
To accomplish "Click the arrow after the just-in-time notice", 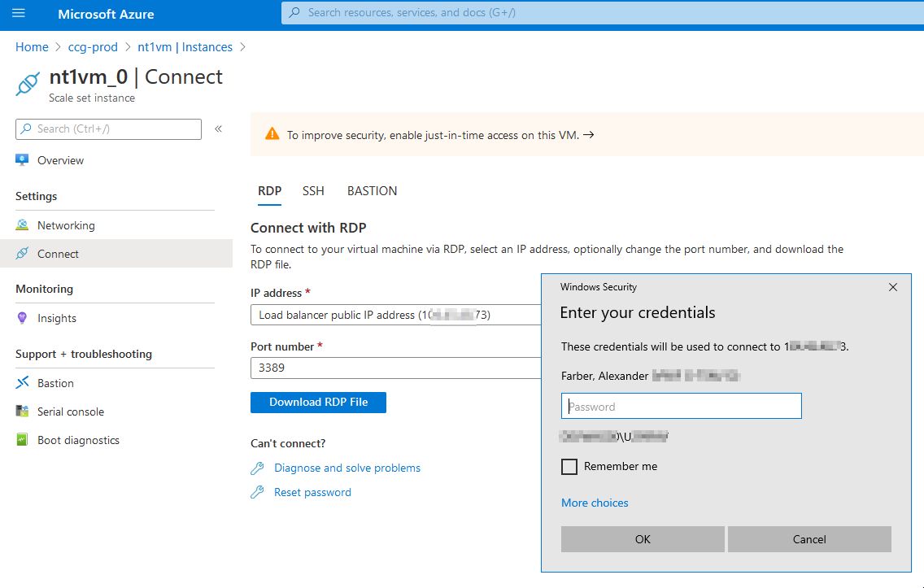I will tap(588, 135).
